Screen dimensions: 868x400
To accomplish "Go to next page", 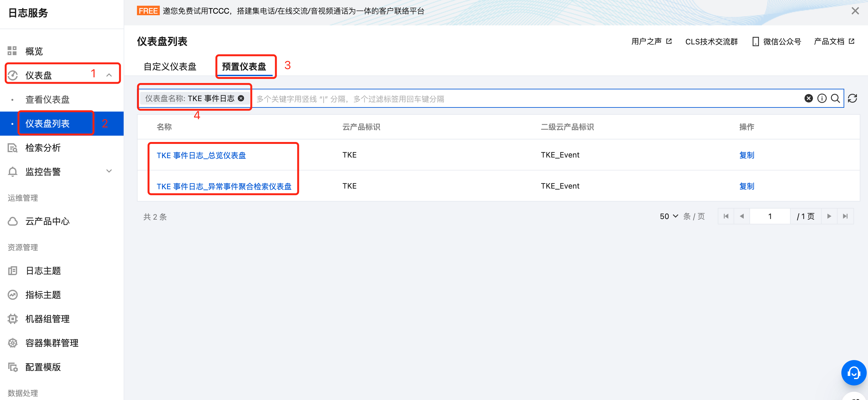I will (829, 216).
